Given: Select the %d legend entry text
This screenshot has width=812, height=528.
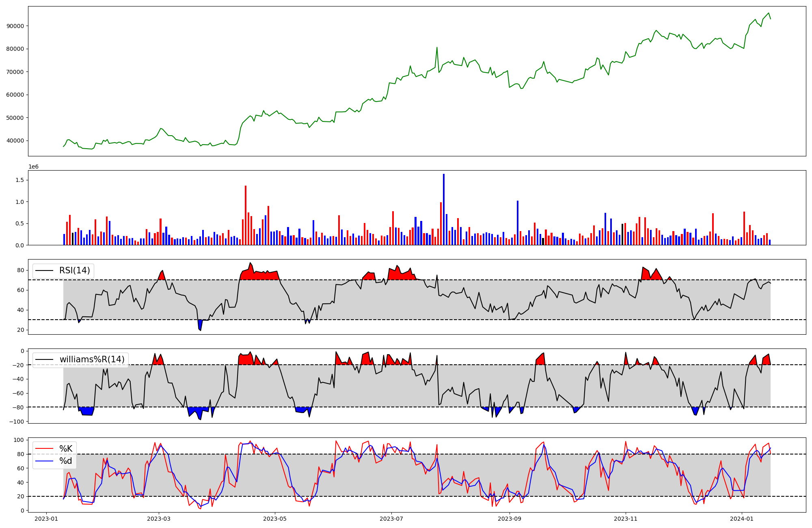Looking at the screenshot, I should point(66,461).
